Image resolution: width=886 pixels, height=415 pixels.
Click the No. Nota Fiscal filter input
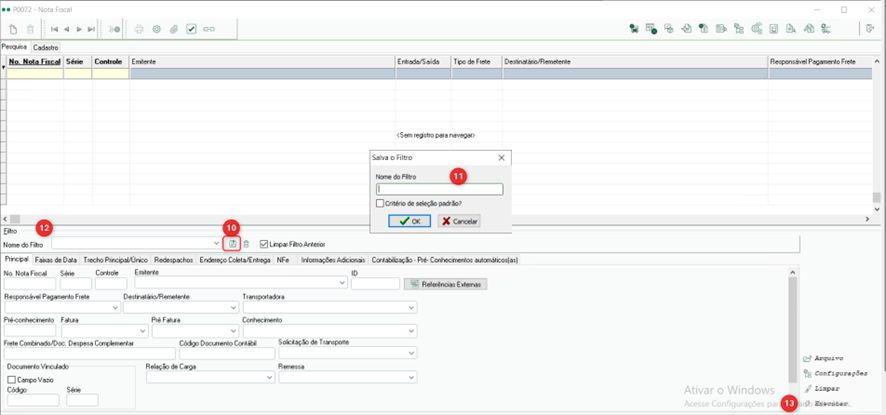pos(30,284)
